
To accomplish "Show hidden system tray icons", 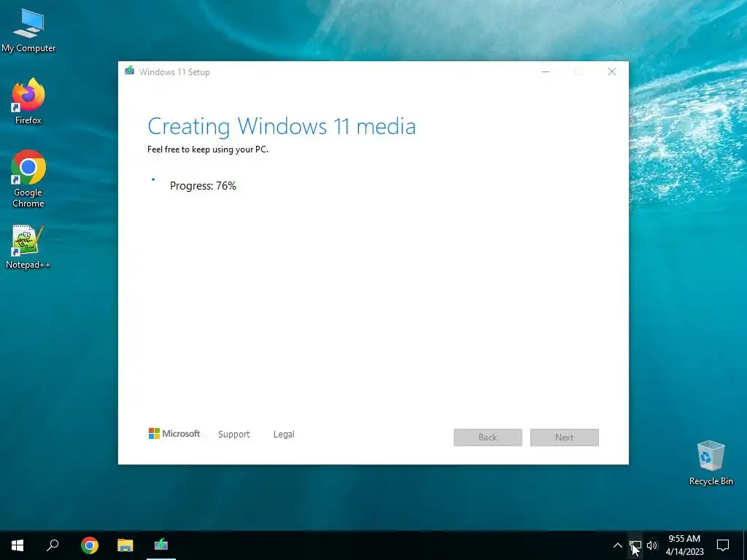I will click(x=617, y=545).
